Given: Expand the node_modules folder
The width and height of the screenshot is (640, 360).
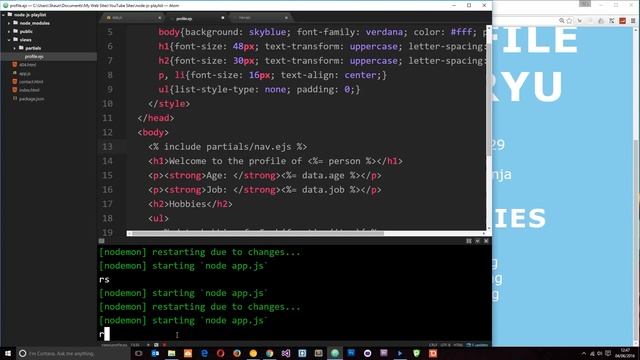Looking at the screenshot, I should tap(9, 23).
